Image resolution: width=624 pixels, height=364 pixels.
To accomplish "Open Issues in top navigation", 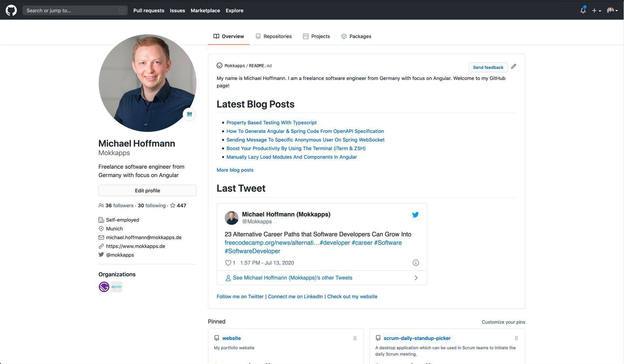I will (177, 10).
